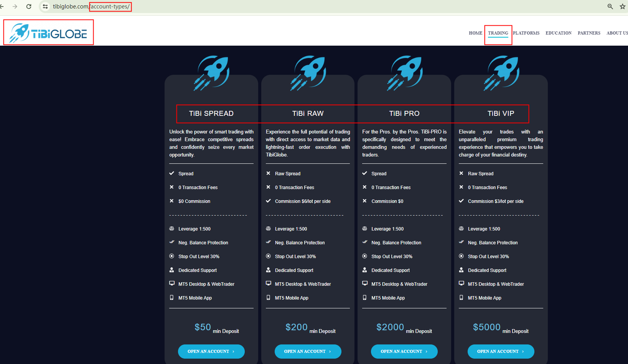This screenshot has width=628, height=364.
Task: Click the zoom magnifier icon in address bar
Action: tap(610, 7)
